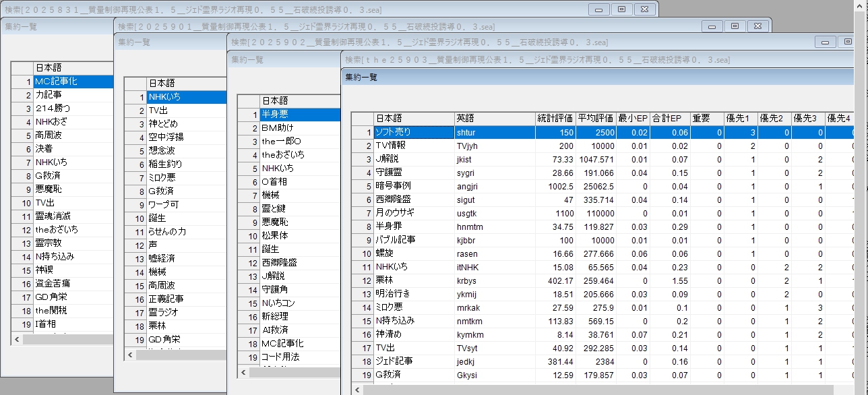The height and width of the screenshot is (395, 868).
Task: Click the 月のウサギ row entry
Action: (x=413, y=213)
